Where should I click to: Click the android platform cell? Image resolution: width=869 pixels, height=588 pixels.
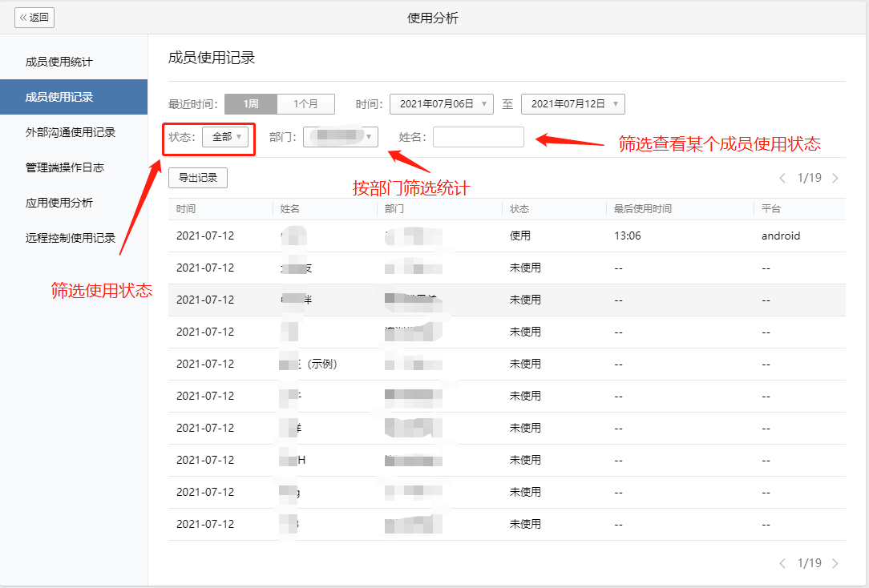781,236
